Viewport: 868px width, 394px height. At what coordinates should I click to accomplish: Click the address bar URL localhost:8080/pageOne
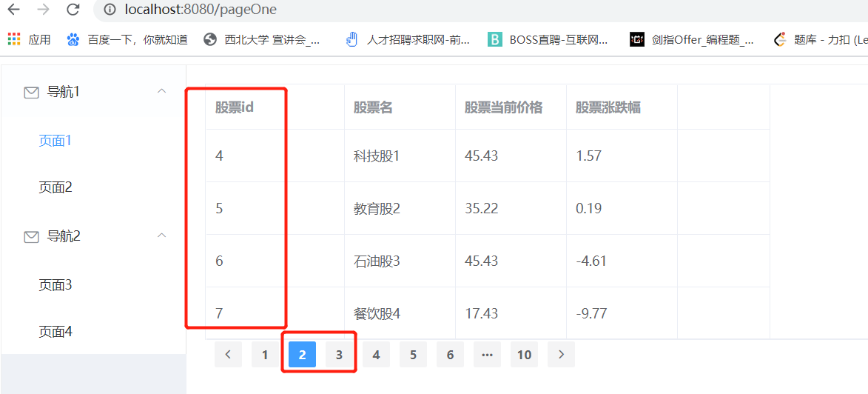(201, 10)
